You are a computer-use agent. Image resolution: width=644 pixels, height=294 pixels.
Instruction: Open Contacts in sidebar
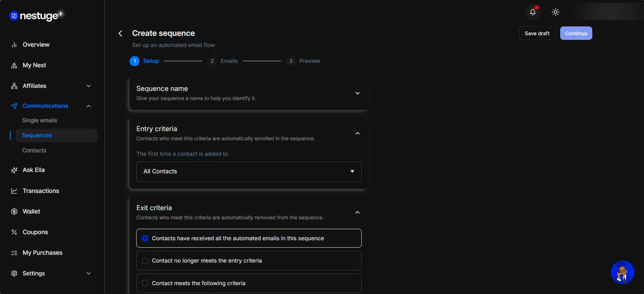pyautogui.click(x=34, y=150)
